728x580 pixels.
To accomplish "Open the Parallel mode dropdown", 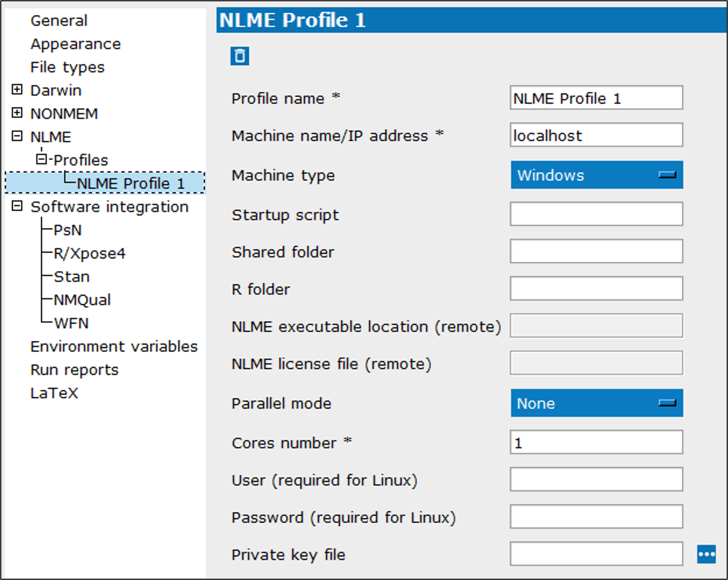I will (x=597, y=403).
